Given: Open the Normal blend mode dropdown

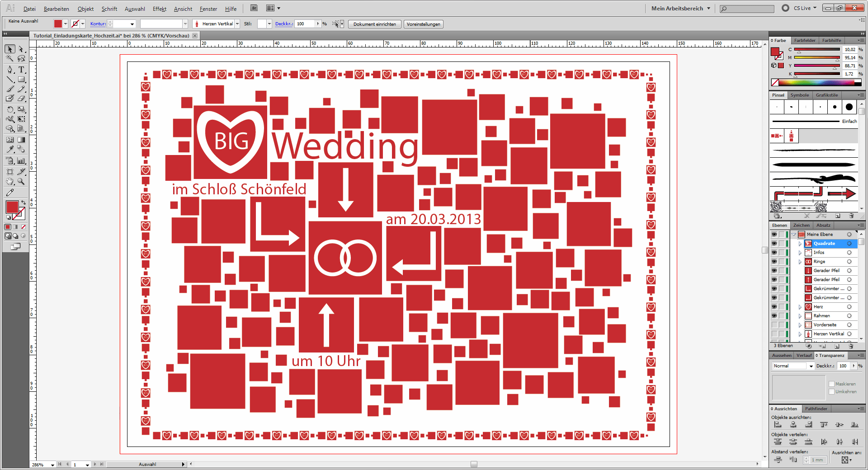Looking at the screenshot, I should (793, 366).
